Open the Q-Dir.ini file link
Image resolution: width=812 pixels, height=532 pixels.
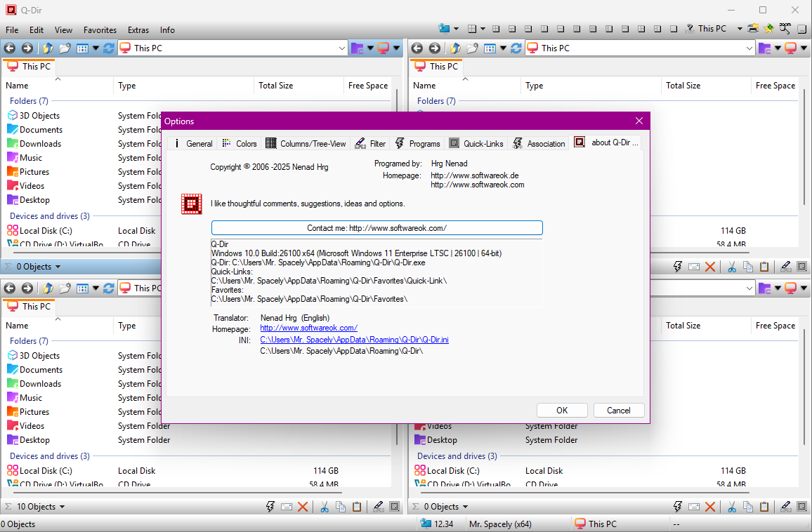pyautogui.click(x=354, y=340)
